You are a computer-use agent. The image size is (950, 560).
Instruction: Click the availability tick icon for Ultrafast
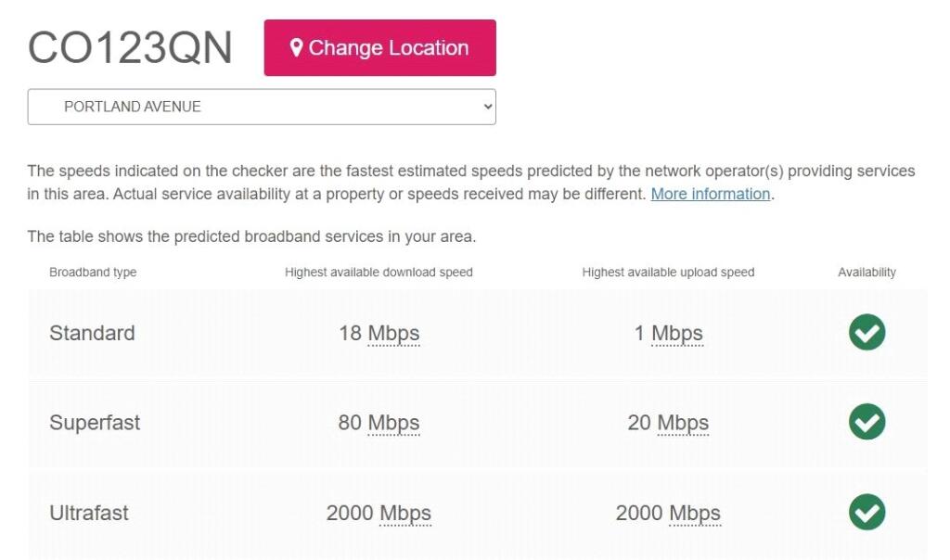[866, 512]
